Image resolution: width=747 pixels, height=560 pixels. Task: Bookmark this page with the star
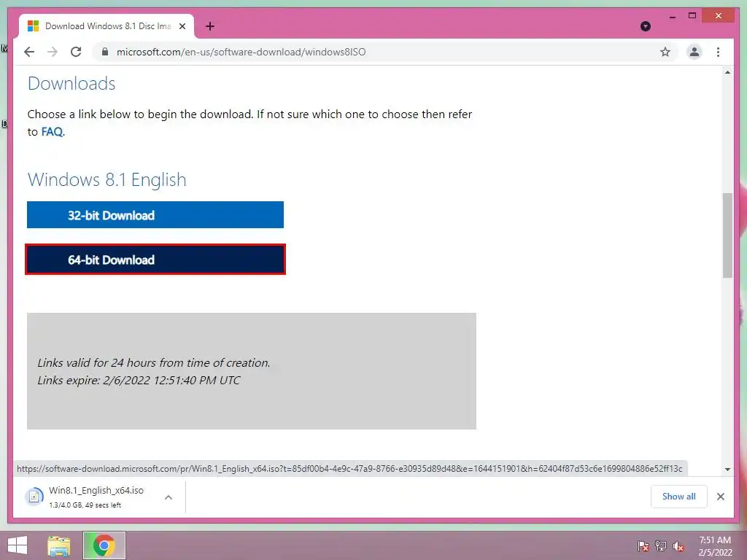tap(665, 52)
